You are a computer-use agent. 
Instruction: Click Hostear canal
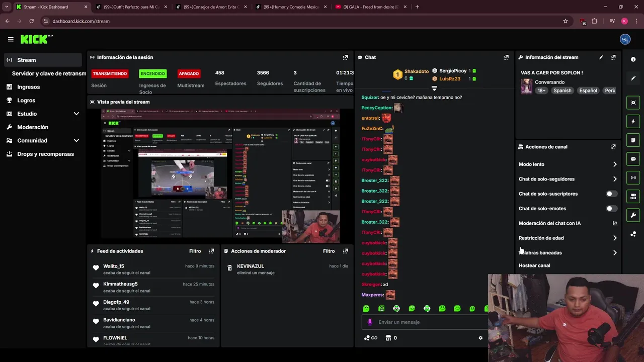(534, 265)
